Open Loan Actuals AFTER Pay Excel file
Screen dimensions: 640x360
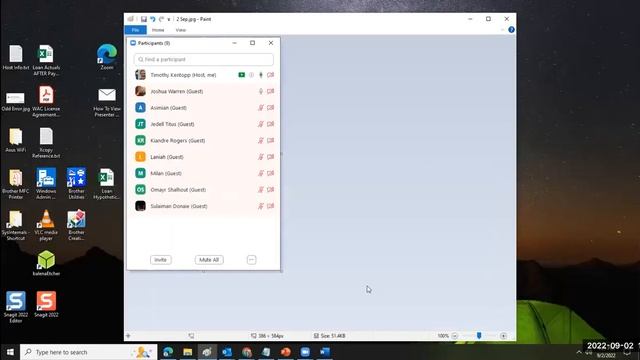46,60
